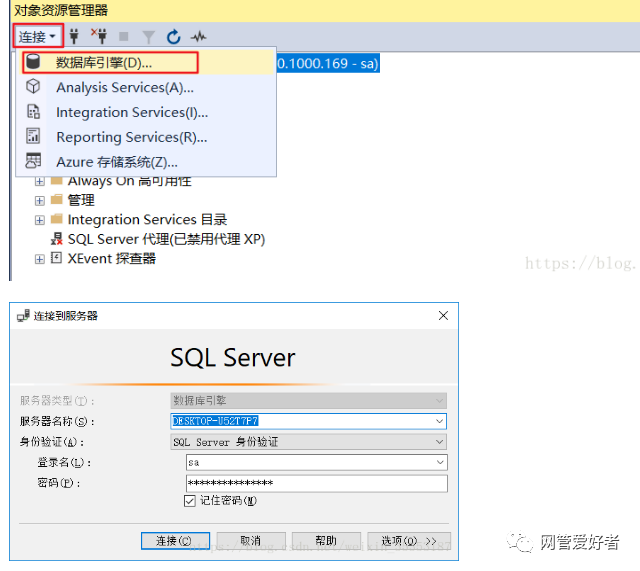Select Reporting Services(R)... menu entry
This screenshot has width=640, height=571.
(x=146, y=137)
